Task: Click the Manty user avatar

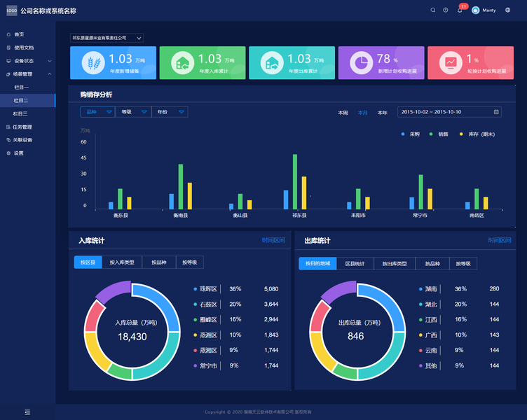Action: point(475,10)
